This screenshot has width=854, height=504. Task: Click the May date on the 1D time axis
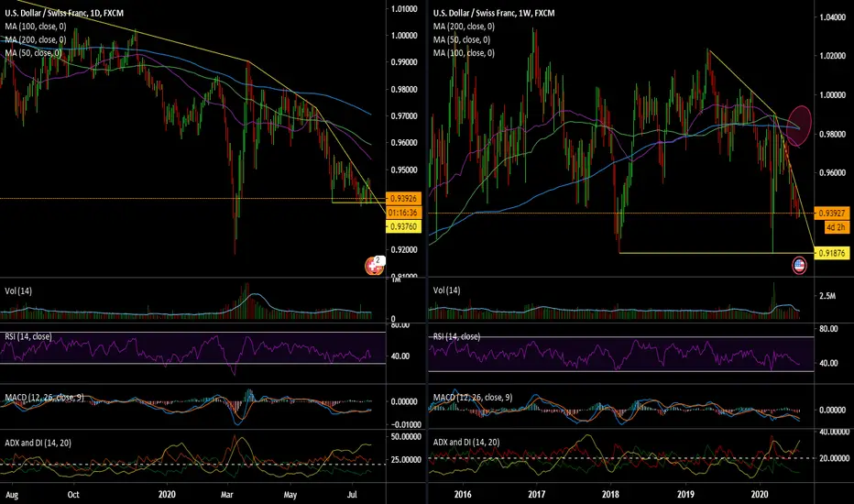[x=290, y=495]
